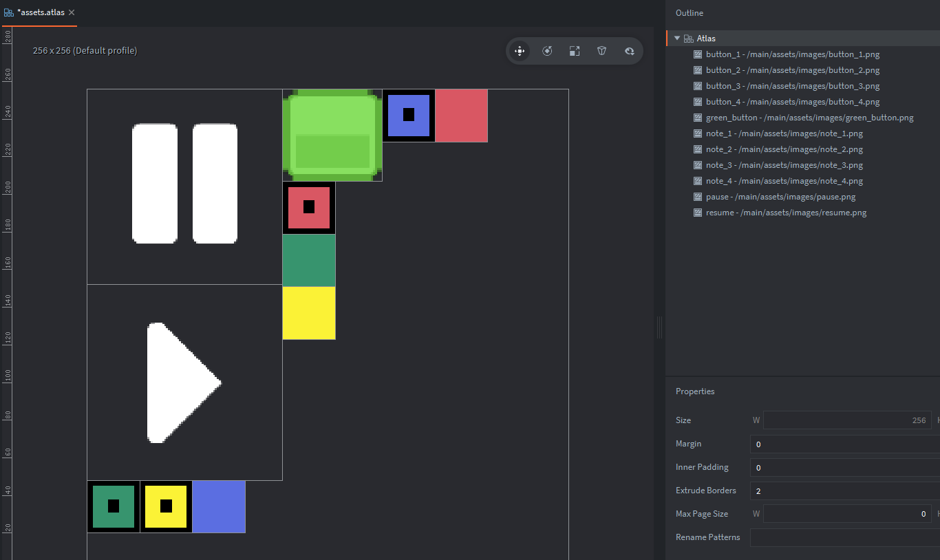Collapse the Atlas tree node
This screenshot has width=940, height=560.
(x=677, y=39)
